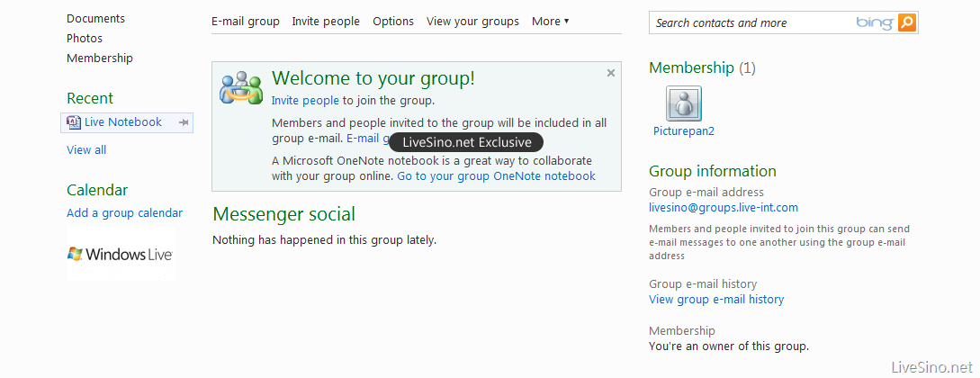The width and height of the screenshot is (980, 378).
Task: Click the Messenger social heading
Action: coord(283,214)
